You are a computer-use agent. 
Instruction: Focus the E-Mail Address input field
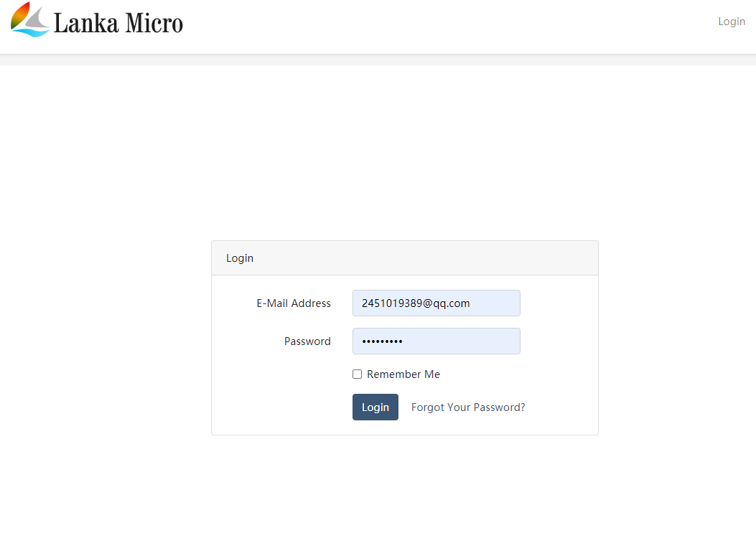436,303
